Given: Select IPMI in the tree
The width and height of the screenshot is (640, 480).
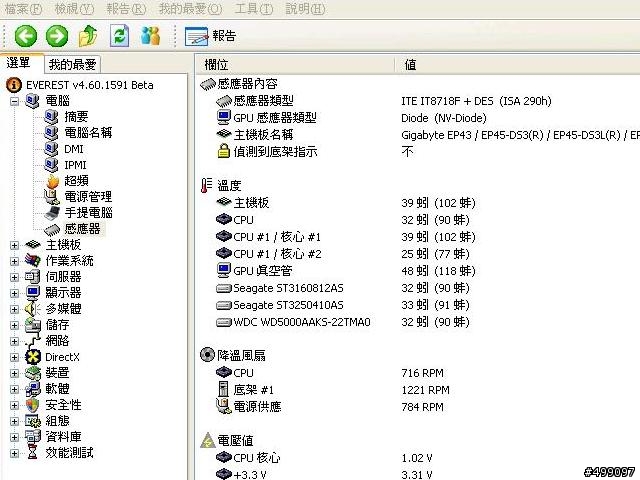Looking at the screenshot, I should click(76, 165).
